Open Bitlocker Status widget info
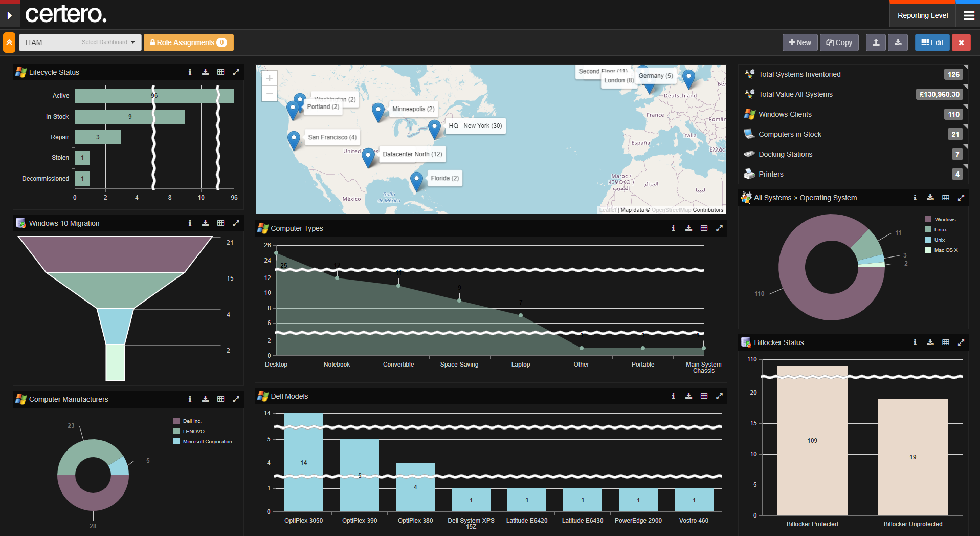Screen dimensions: 980x536 point(915,342)
